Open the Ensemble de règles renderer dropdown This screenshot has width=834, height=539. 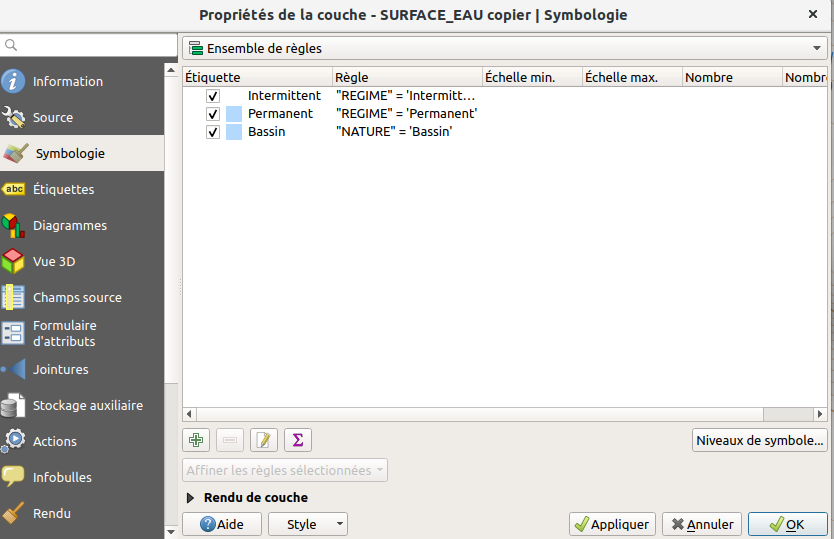(504, 48)
